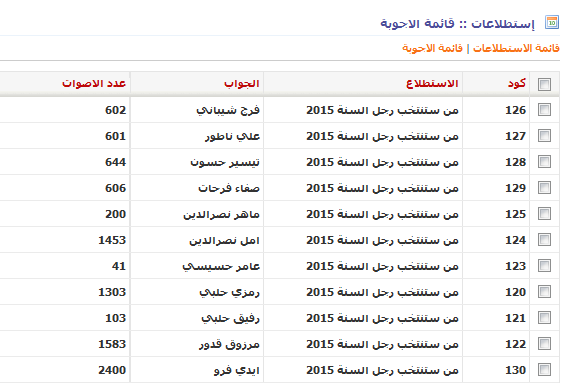Click the answer ماهر نصرالدين
The image size is (568, 389).
[221, 214]
